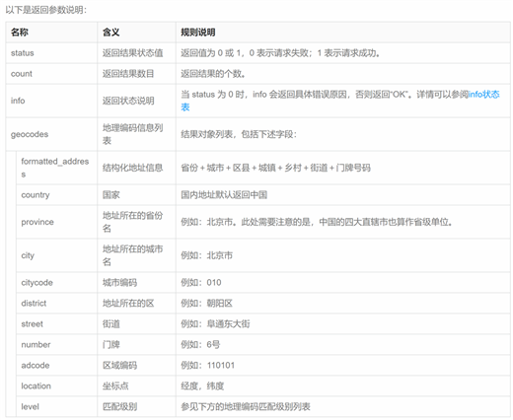The height and width of the screenshot is (420, 513).
Task: Select the country field name
Action: click(x=36, y=195)
